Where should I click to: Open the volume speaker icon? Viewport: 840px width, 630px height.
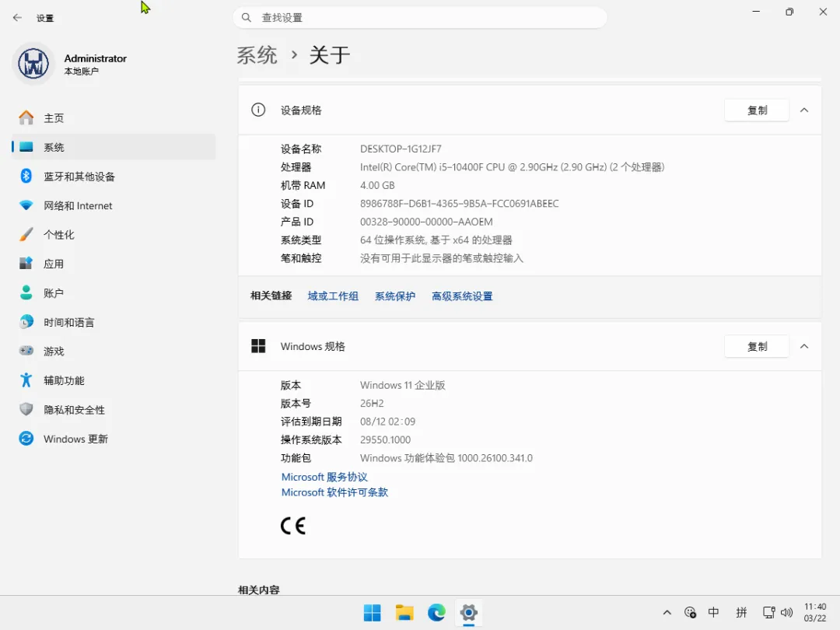[786, 612]
